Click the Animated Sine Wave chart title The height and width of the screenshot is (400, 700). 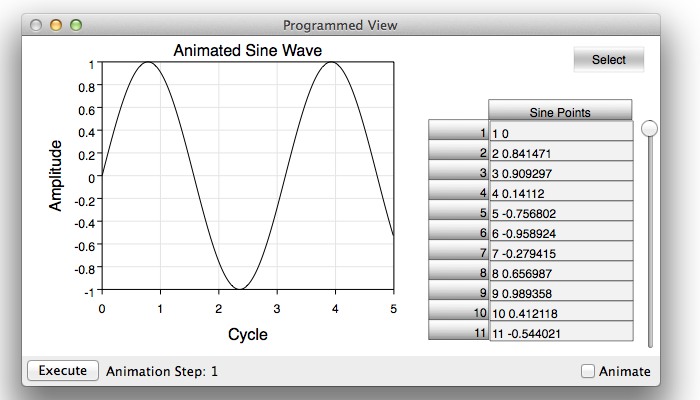pyautogui.click(x=247, y=50)
